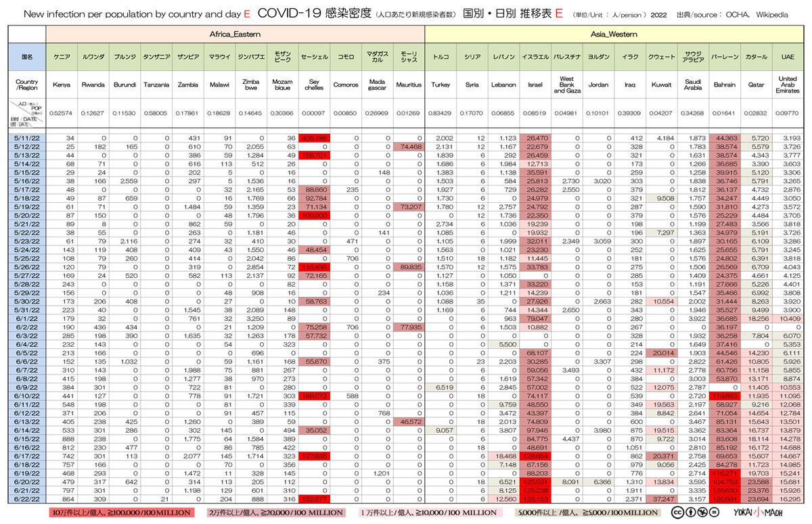Click the Country/Region label cell
This screenshot has width=812, height=524.
[27, 85]
